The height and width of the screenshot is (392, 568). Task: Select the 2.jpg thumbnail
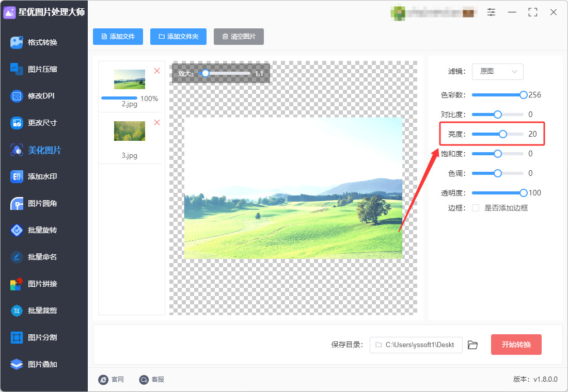pos(130,79)
